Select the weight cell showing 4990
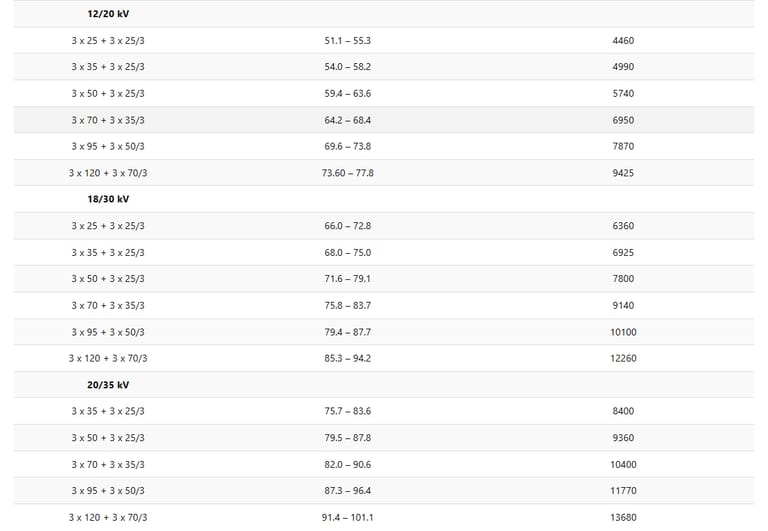This screenshot has width=768, height=531. pos(623,67)
